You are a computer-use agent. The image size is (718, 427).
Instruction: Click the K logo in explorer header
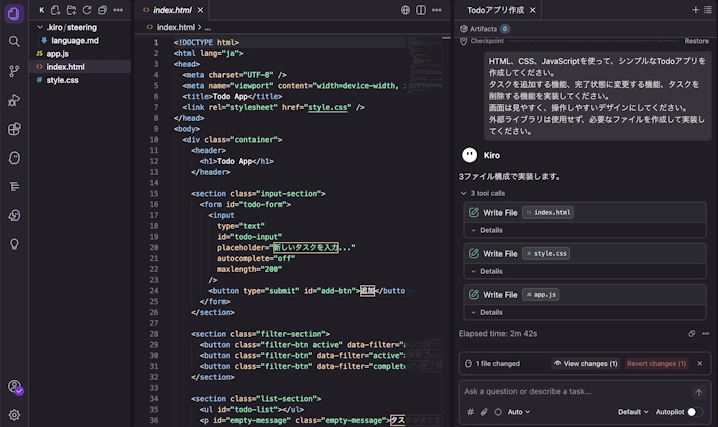point(42,10)
